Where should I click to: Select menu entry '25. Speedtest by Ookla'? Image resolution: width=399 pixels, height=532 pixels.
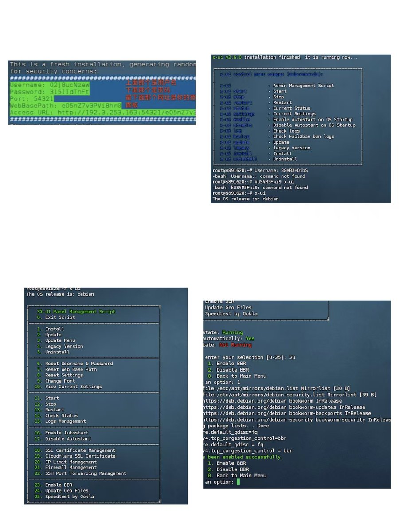click(64, 497)
